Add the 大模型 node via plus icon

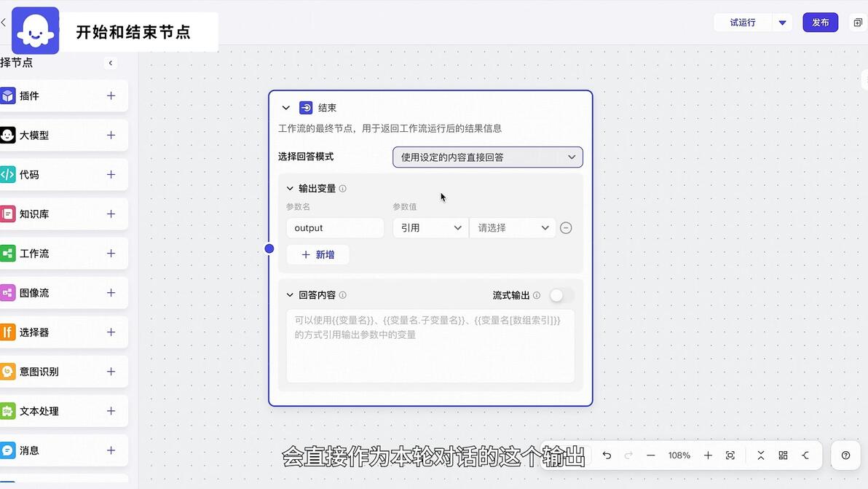[111, 135]
